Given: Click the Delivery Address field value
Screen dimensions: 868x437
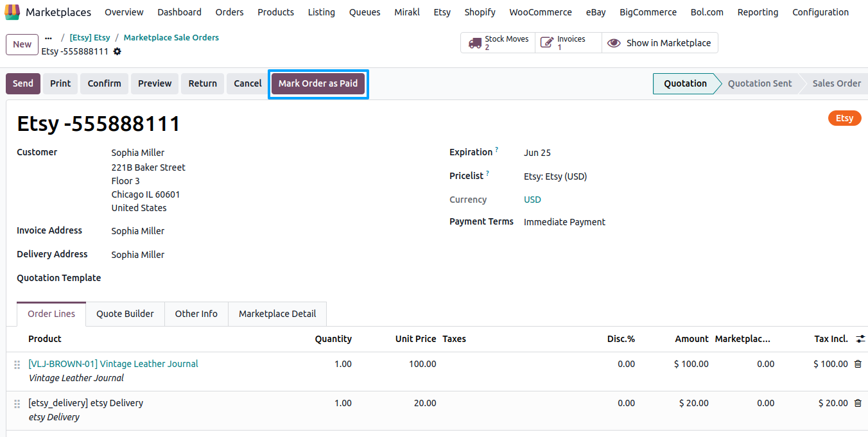Looking at the screenshot, I should pos(138,255).
